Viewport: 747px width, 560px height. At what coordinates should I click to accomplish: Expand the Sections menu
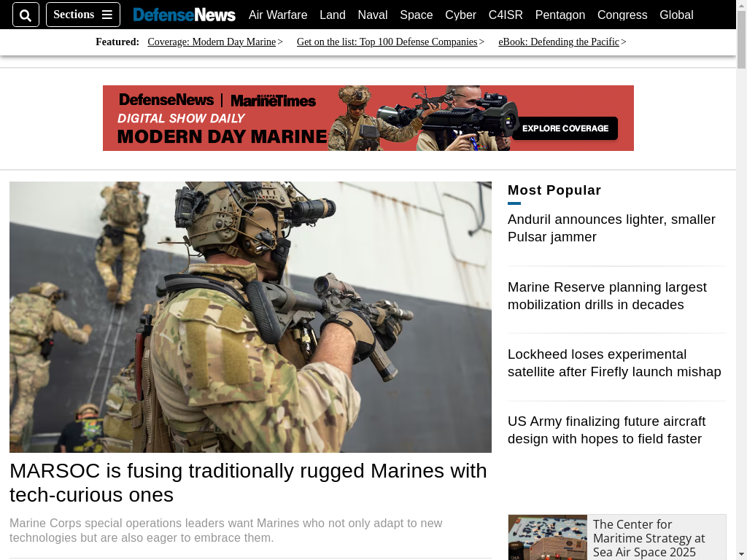pyautogui.click(x=83, y=15)
